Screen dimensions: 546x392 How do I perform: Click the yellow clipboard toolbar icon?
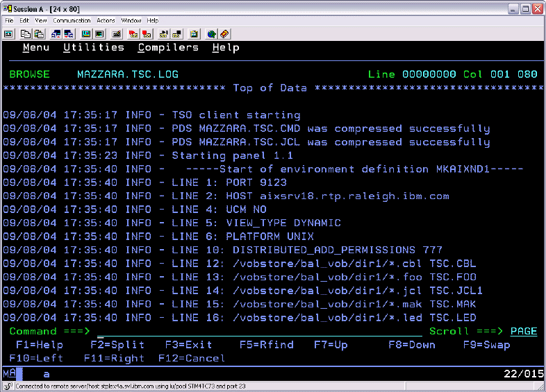pos(194,34)
